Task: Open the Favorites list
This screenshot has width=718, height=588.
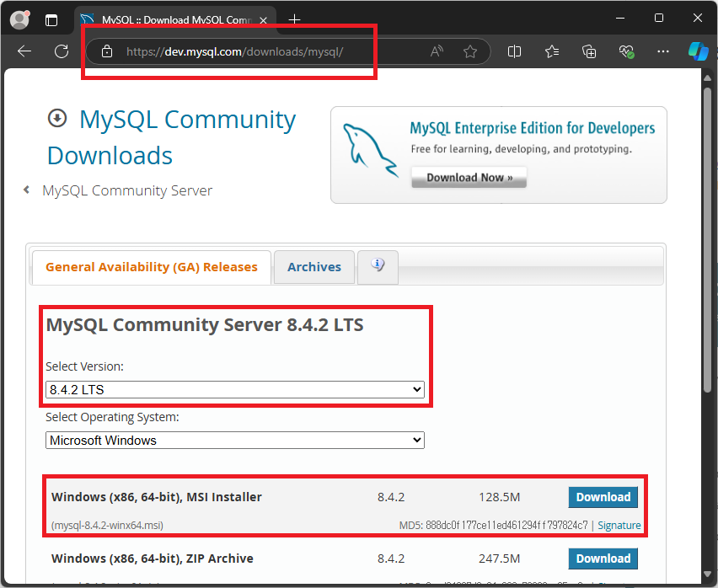Action: pyautogui.click(x=552, y=51)
